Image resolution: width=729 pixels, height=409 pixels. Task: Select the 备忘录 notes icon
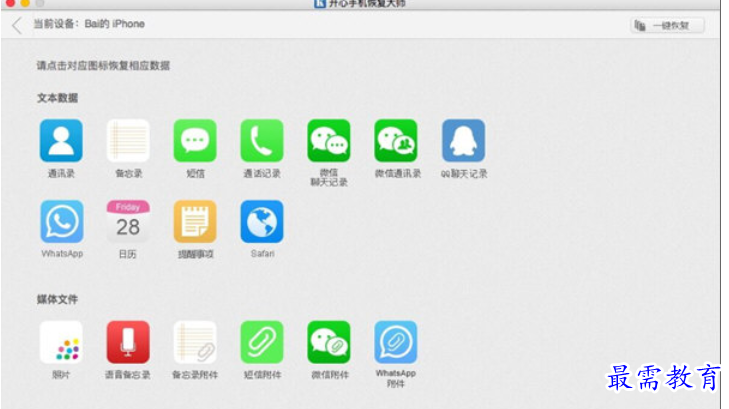tap(128, 140)
